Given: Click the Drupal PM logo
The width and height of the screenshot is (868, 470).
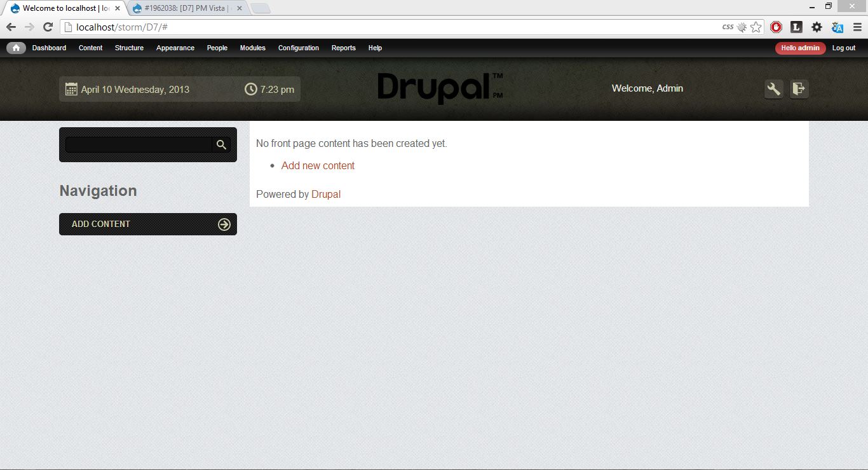Looking at the screenshot, I should coord(440,88).
